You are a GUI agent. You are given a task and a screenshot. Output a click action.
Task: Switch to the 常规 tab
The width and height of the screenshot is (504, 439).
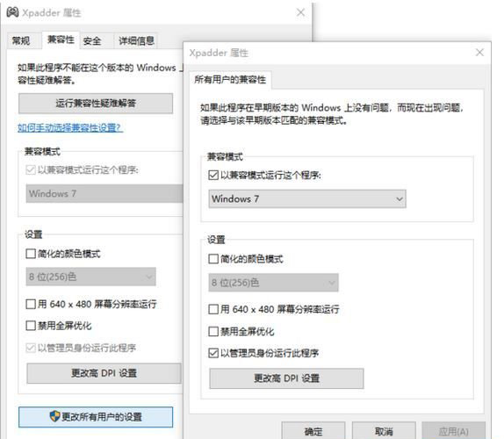21,40
